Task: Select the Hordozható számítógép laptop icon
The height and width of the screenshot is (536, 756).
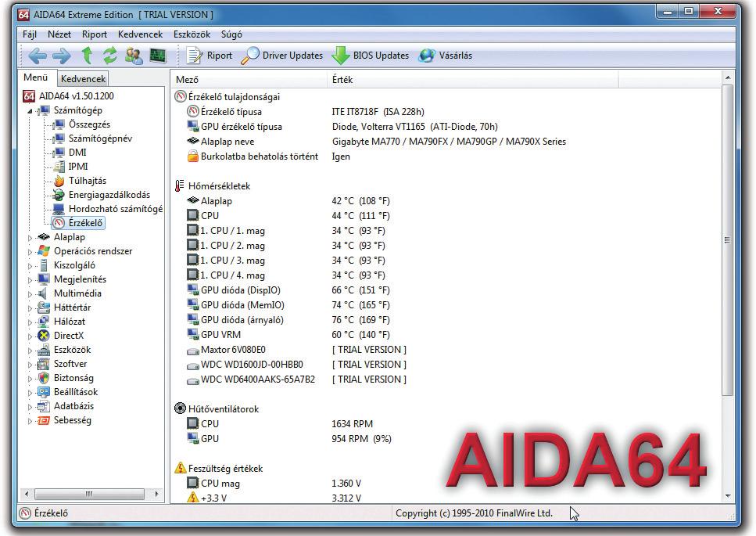Action: point(59,209)
